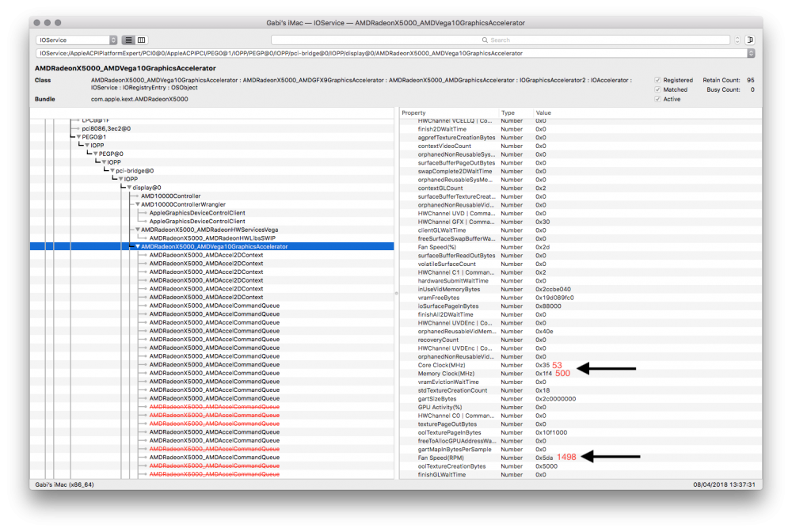This screenshot has width=792, height=532.
Task: Open the registry path dropdown arrow
Action: pos(751,53)
